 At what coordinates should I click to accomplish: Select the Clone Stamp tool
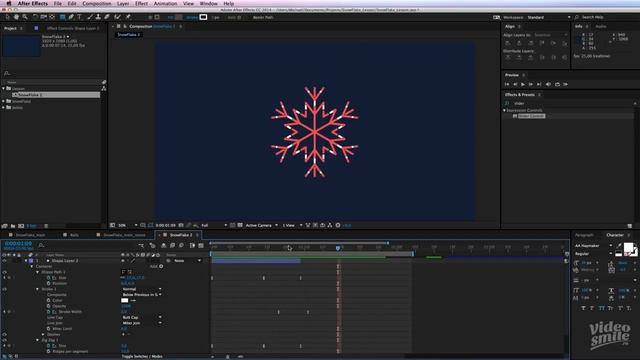pos(98,17)
